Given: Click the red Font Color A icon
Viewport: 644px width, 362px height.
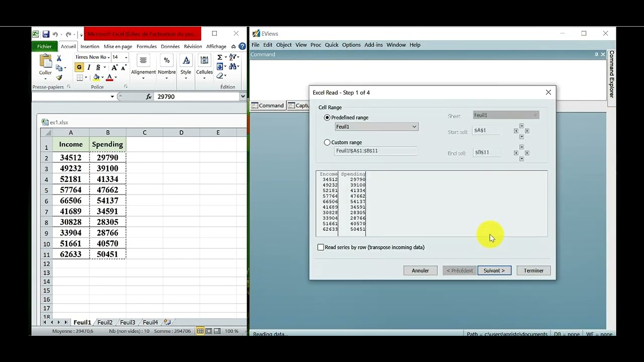Looking at the screenshot, I should pyautogui.click(x=109, y=77).
